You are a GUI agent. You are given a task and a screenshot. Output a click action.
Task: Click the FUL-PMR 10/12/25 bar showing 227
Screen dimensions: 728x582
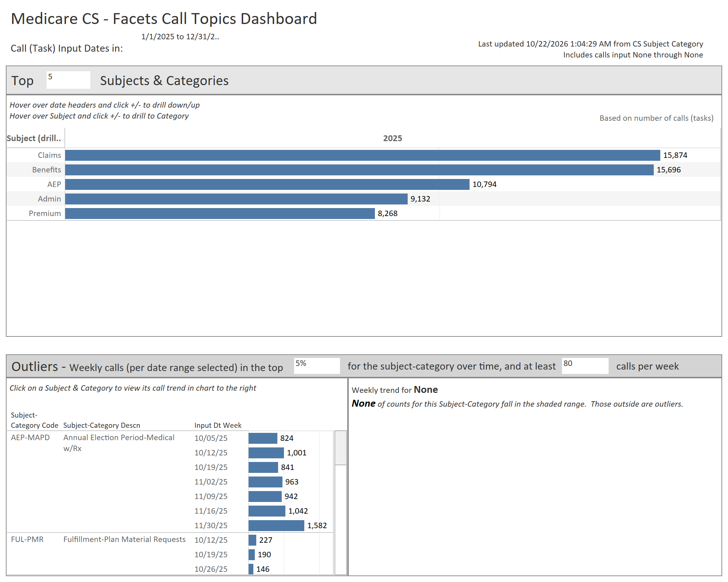pyautogui.click(x=252, y=540)
